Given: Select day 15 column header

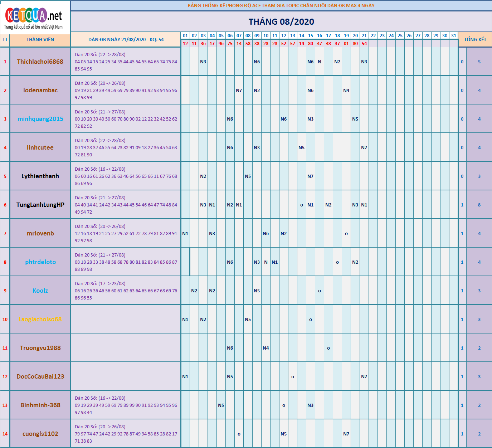Looking at the screenshot, I should [x=311, y=35].
